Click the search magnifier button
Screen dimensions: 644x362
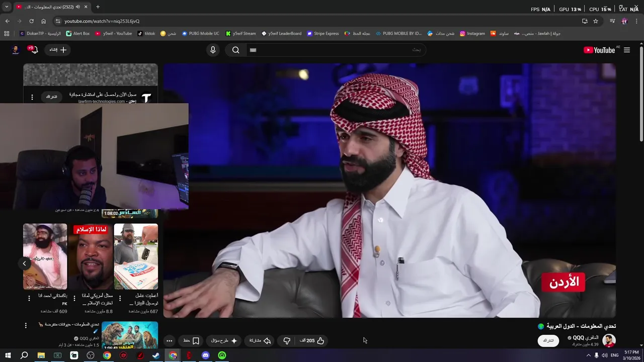click(x=235, y=50)
